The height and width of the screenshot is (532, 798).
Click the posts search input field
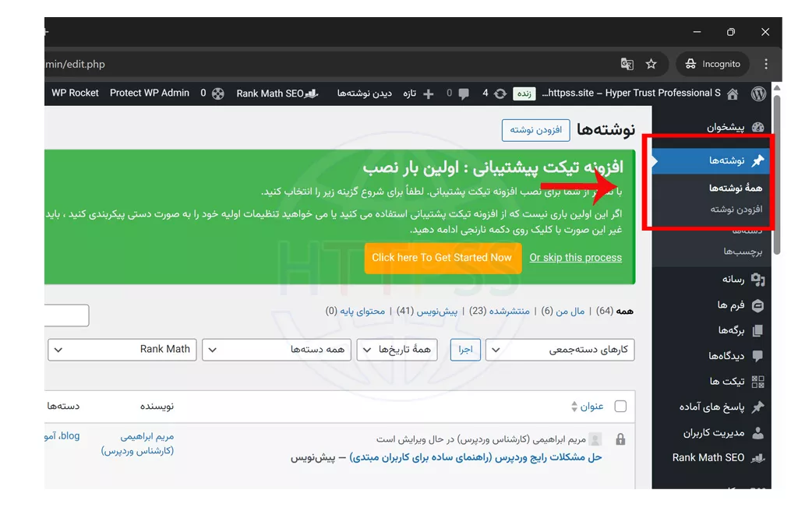click(x=67, y=315)
